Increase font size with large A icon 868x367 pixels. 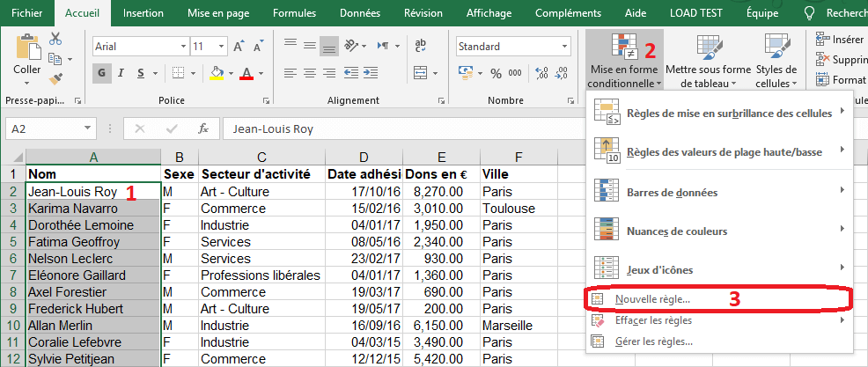pos(239,47)
